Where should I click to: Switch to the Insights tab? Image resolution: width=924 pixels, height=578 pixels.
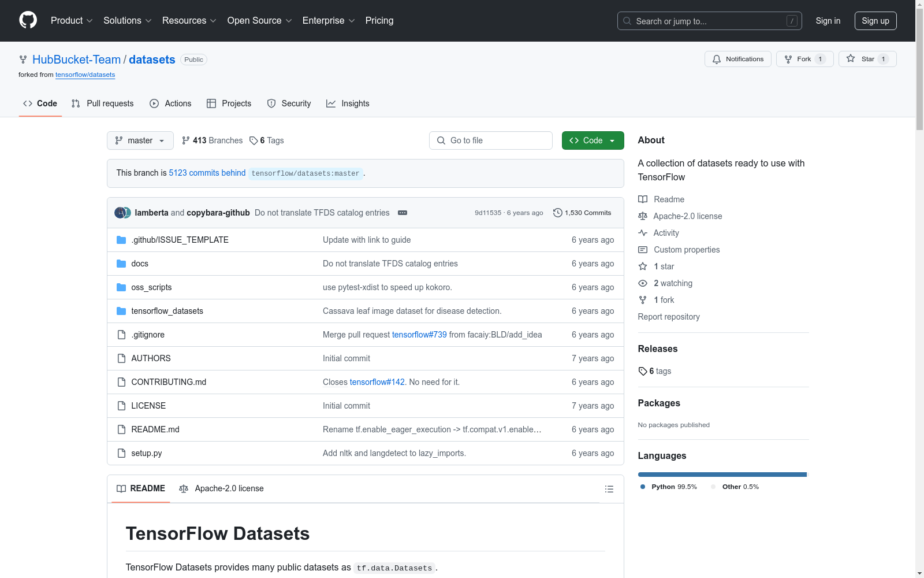point(348,103)
